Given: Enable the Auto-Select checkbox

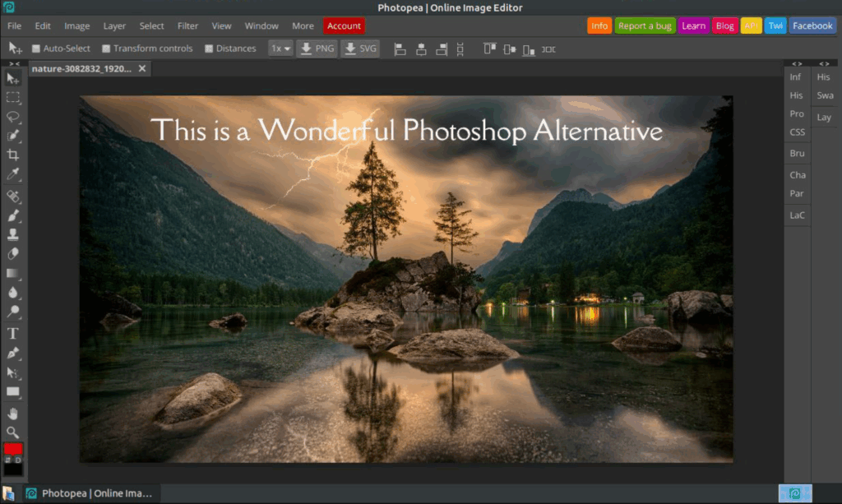Looking at the screenshot, I should (36, 49).
